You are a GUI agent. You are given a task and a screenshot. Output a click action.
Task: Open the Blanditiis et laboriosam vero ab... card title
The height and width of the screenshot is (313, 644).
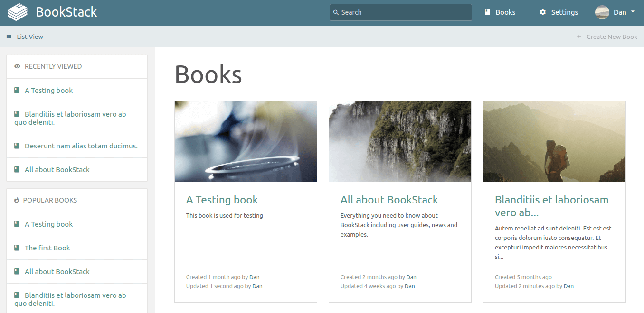tap(551, 206)
